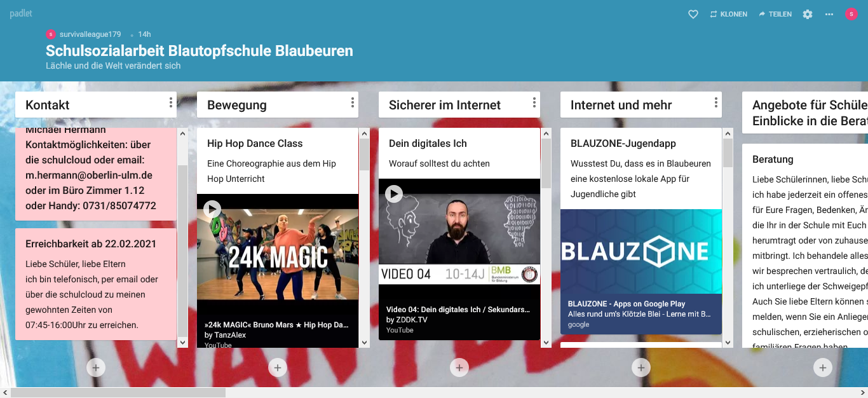
Task: Add a post under Kontakt column
Action: pos(96,367)
